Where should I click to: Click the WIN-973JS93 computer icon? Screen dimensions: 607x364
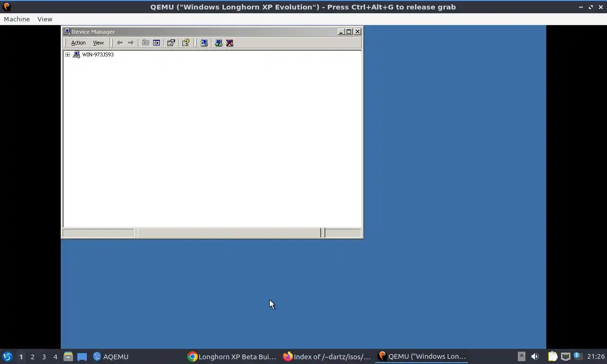pyautogui.click(x=76, y=55)
